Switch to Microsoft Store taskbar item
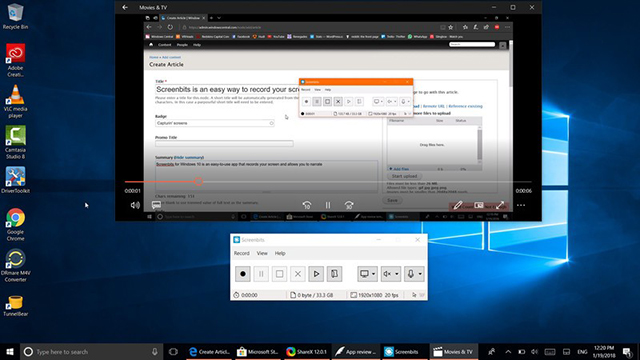Image resolution: width=640 pixels, height=360 pixels. (258, 351)
